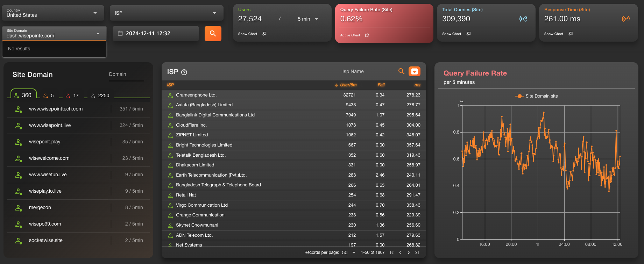Image resolution: width=644 pixels, height=264 pixels.
Task: Click the orange ISP download button
Action: (415, 71)
